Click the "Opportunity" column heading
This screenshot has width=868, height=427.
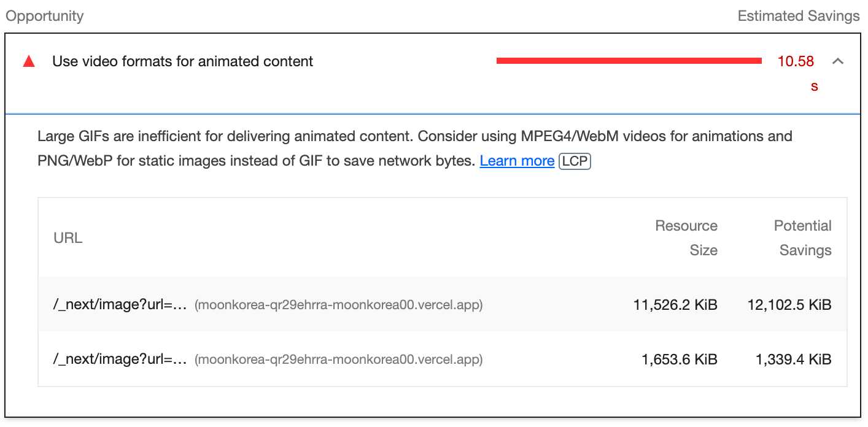click(45, 16)
